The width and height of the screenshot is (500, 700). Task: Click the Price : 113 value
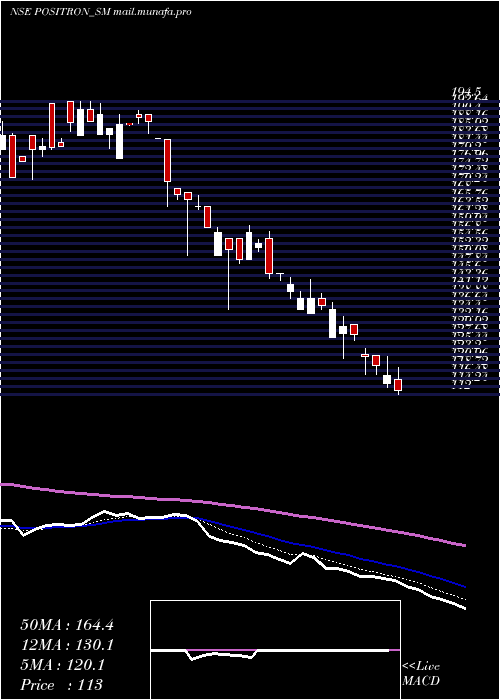pos(61,685)
